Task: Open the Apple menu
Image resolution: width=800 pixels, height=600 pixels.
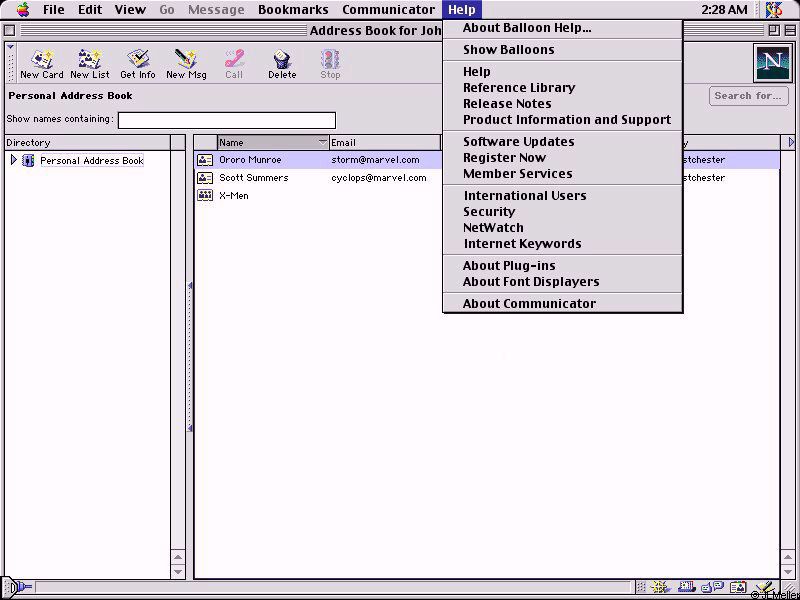Action: tap(23, 9)
